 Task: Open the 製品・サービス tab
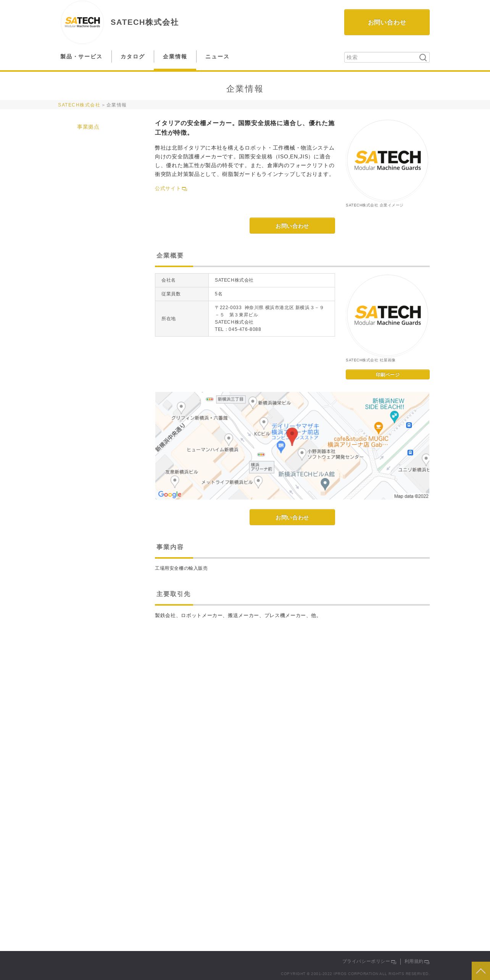tap(81, 56)
